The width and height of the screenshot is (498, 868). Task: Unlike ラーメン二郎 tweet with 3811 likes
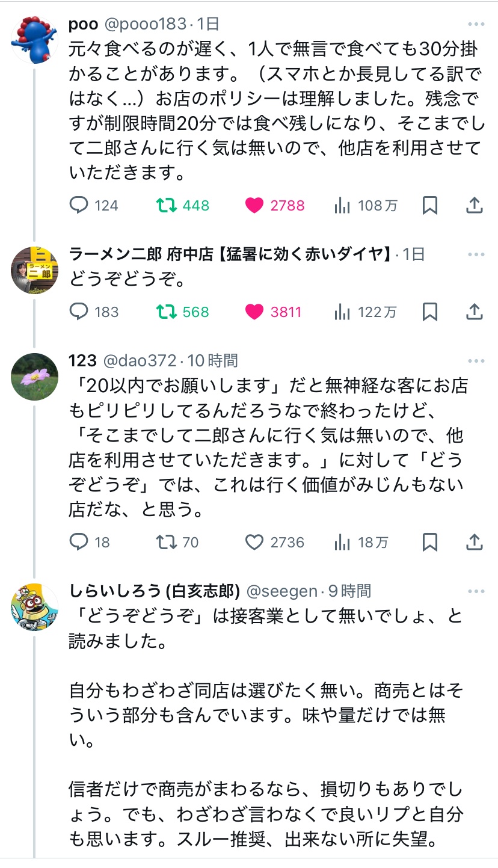tap(254, 312)
